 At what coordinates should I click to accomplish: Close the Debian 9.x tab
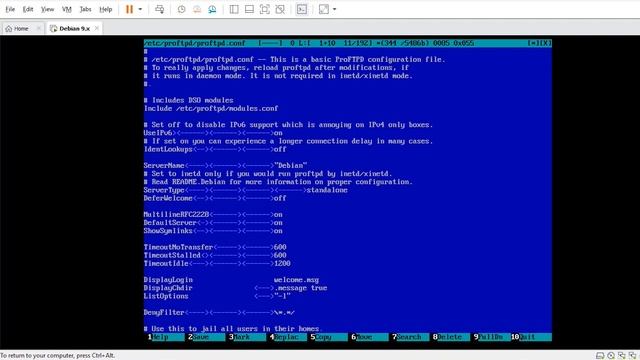pos(97,28)
